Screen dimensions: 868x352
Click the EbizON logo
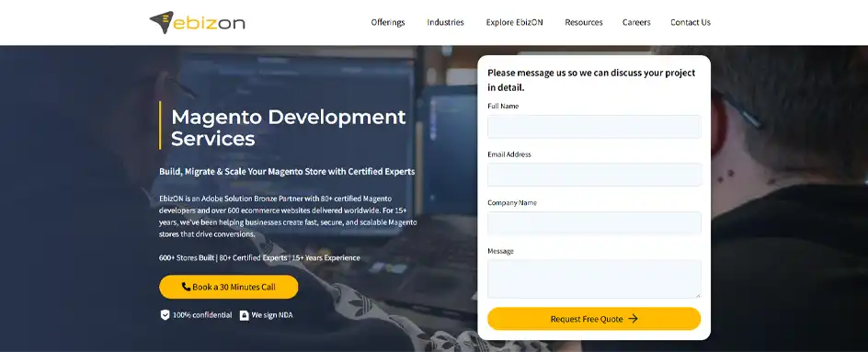coord(197,23)
